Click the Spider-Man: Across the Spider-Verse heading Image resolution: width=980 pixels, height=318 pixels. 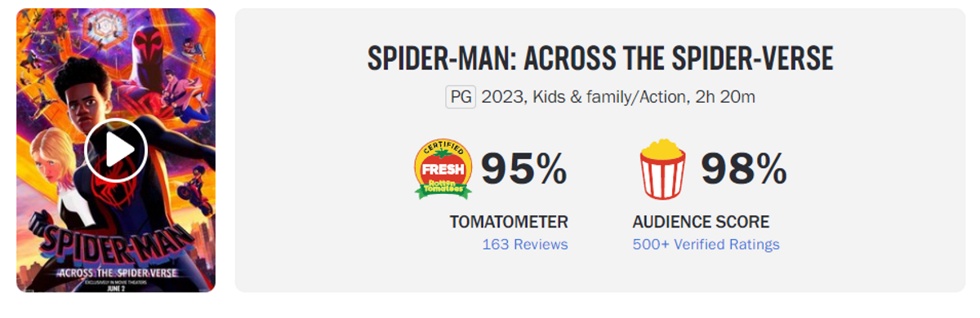pyautogui.click(x=600, y=59)
